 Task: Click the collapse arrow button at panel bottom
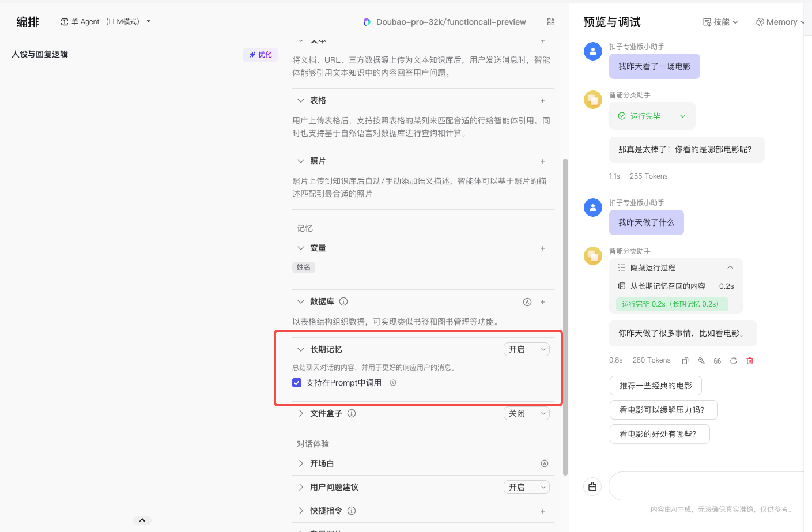(142, 520)
